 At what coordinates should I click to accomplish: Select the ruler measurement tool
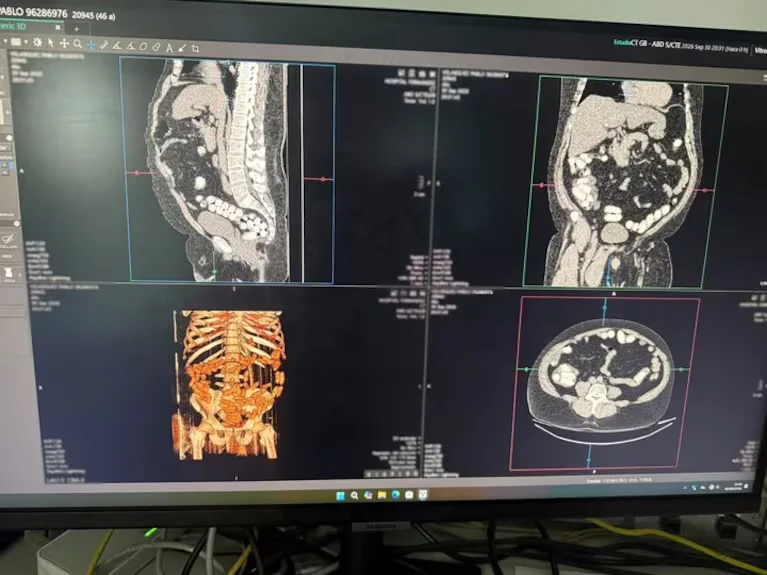[x=104, y=45]
